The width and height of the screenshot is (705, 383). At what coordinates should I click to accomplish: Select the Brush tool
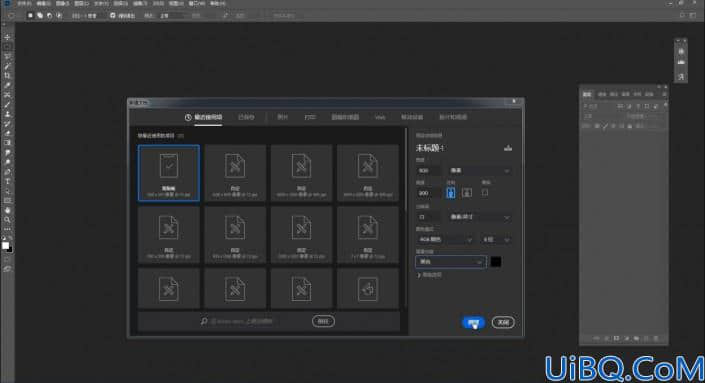click(7, 105)
